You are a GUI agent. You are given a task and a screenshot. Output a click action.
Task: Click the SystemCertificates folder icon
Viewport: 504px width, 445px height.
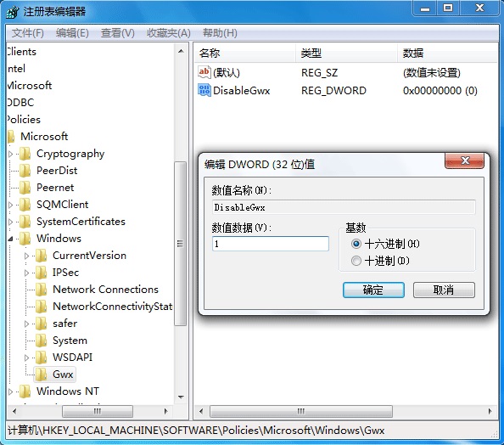(x=25, y=222)
